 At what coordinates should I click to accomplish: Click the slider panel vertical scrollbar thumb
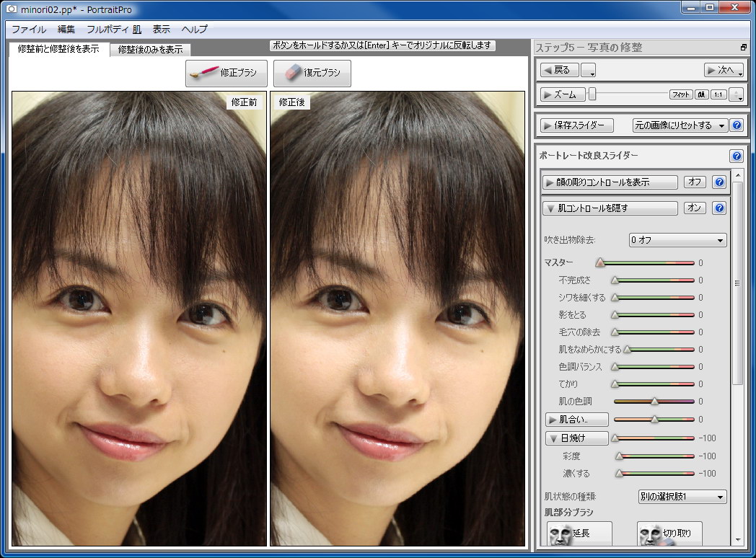[737, 283]
